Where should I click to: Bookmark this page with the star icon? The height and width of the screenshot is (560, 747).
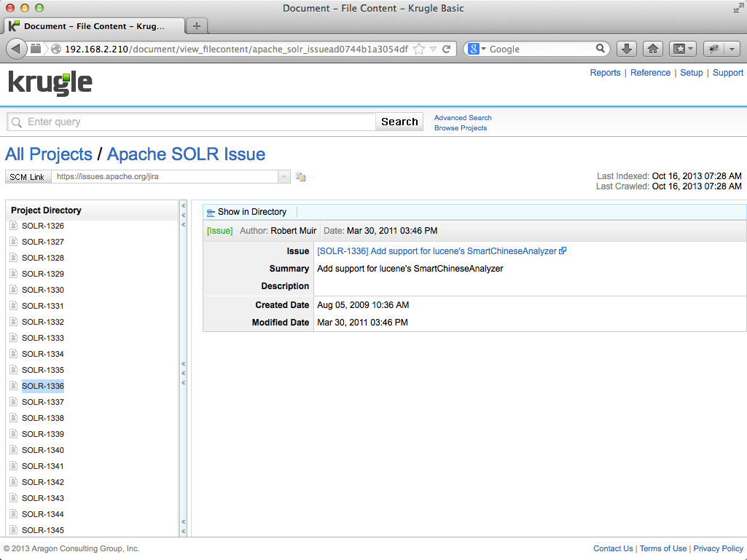tap(419, 49)
